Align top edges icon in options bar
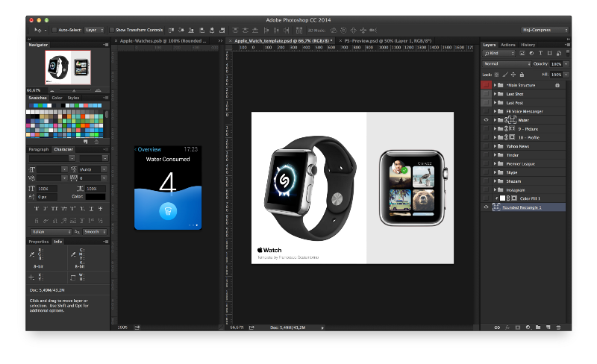Screen dimensions: 597x364 pyautogui.click(x=172, y=30)
